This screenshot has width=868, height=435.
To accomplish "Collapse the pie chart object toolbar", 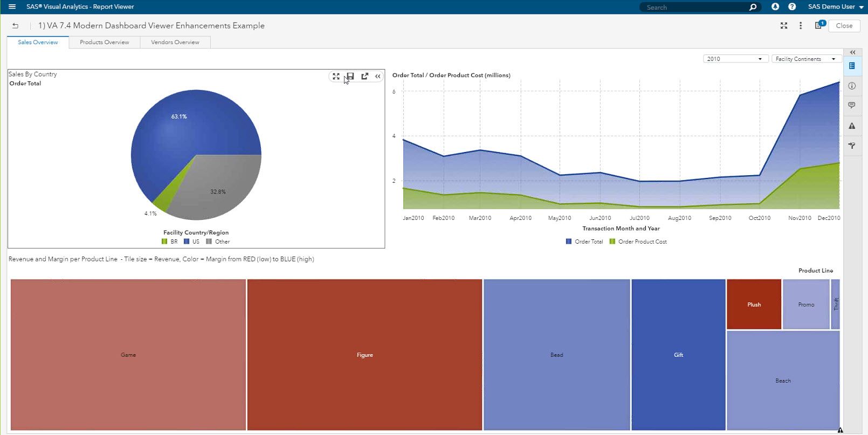I will (378, 77).
